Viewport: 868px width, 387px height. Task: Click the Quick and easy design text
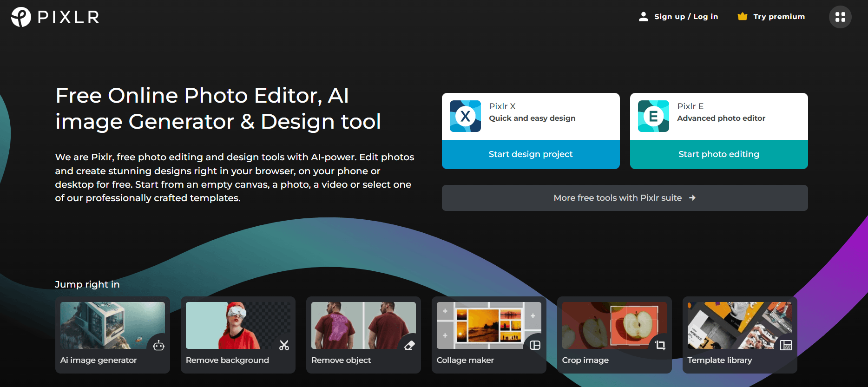(x=532, y=118)
